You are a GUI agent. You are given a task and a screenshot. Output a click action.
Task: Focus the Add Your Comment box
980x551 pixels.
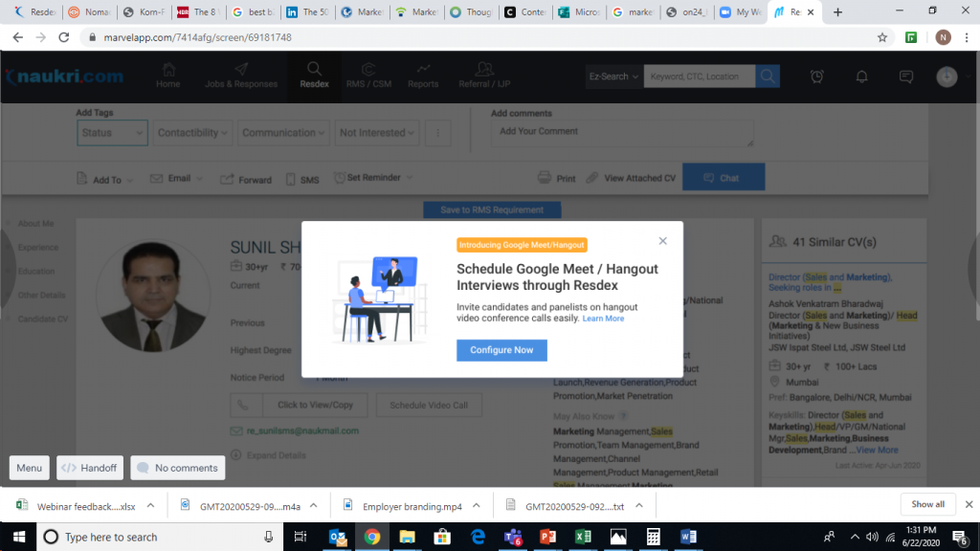click(622, 134)
